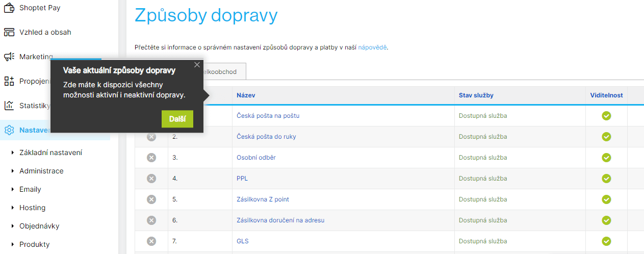Click the Další button in tooltip
644x254 pixels.
click(177, 119)
